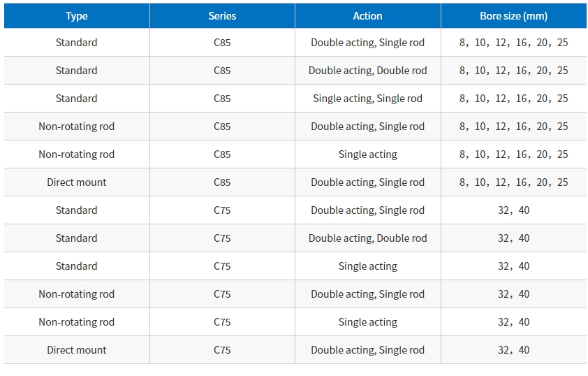Click Double acting, Double rod in C75 row

367,238
